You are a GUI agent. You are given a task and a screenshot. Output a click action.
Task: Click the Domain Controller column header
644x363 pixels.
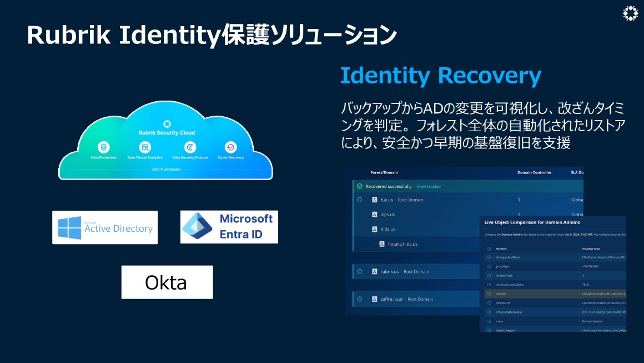tap(534, 173)
